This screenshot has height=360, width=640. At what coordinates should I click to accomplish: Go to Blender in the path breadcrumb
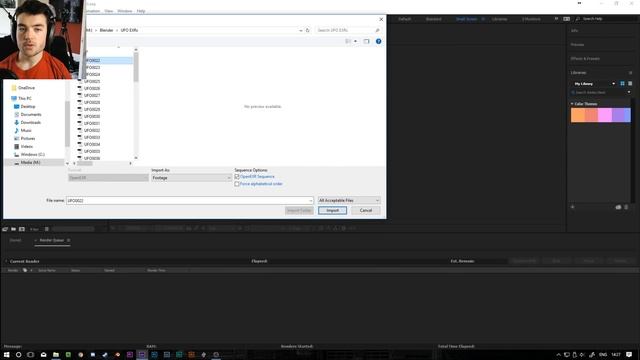tap(106, 30)
